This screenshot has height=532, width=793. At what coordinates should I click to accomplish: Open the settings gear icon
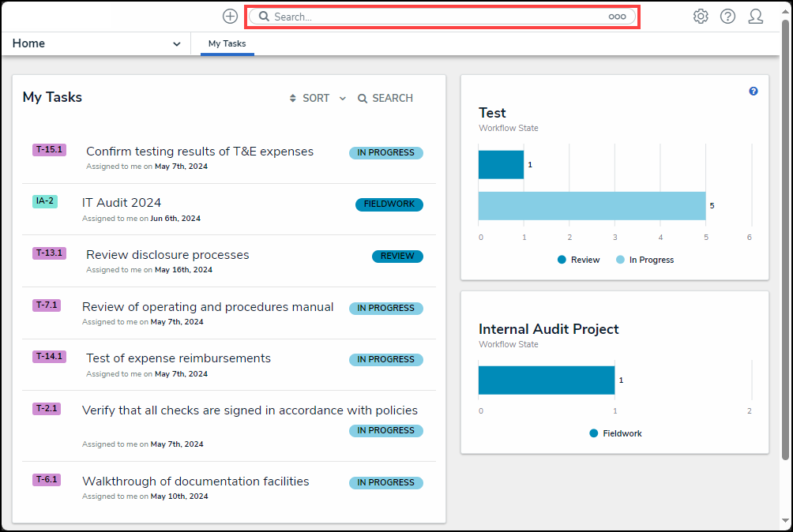coord(701,17)
